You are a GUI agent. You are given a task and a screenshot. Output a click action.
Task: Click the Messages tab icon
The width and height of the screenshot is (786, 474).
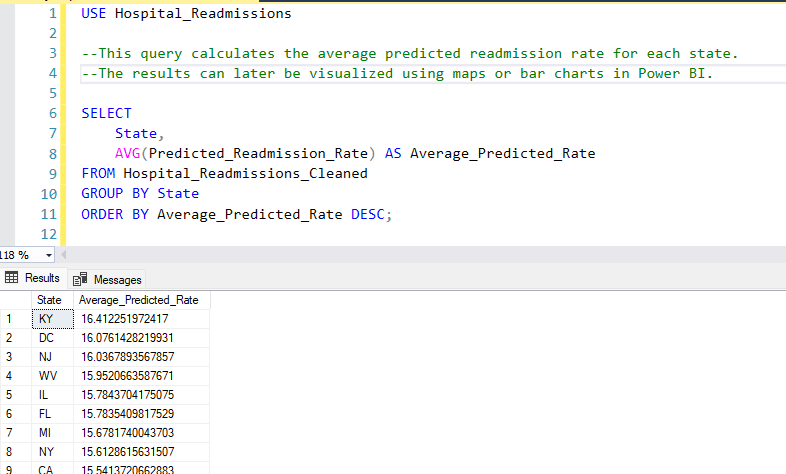80,279
